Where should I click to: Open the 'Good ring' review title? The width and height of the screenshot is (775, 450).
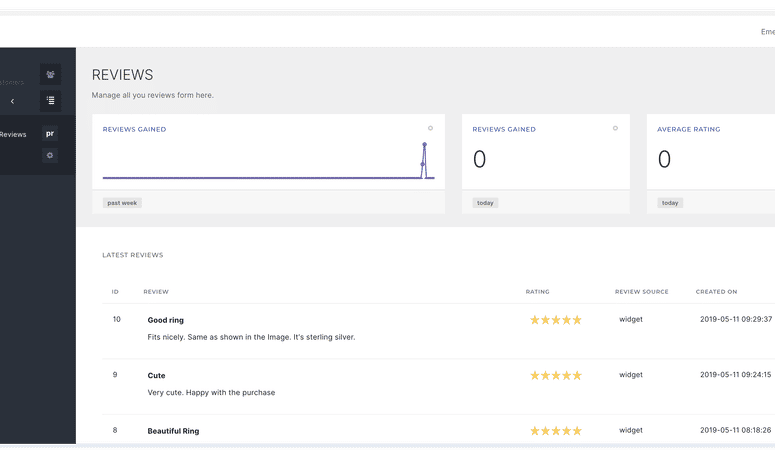pyautogui.click(x=166, y=320)
